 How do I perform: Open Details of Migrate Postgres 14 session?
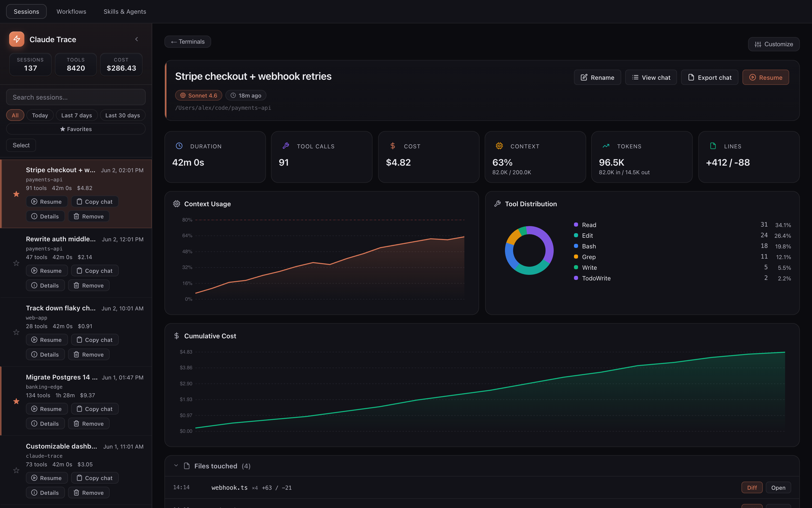click(45, 424)
